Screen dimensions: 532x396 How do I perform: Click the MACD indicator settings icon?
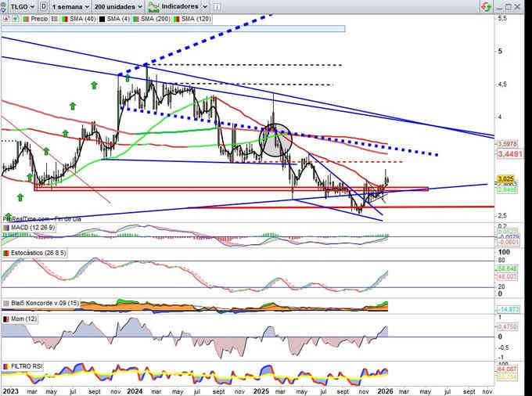coord(5,228)
